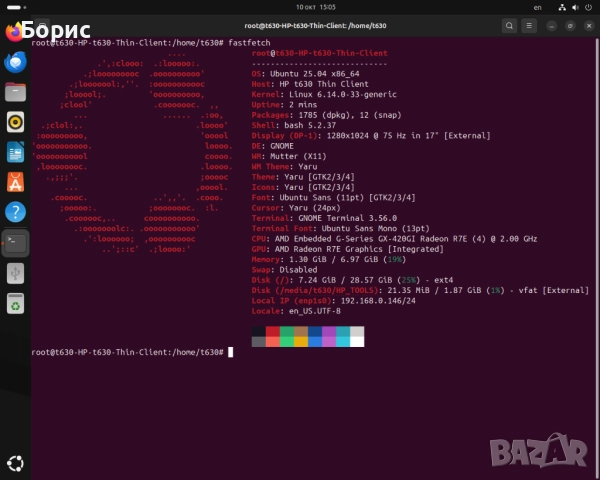Click the white color block in fastfetch palette
Screen dimensions: 600x480
coord(356,341)
